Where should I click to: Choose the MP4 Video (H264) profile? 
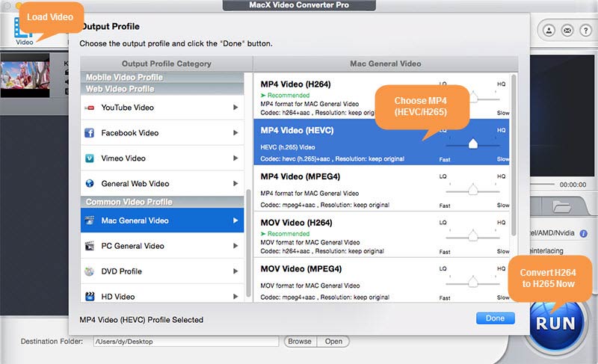(x=381, y=96)
